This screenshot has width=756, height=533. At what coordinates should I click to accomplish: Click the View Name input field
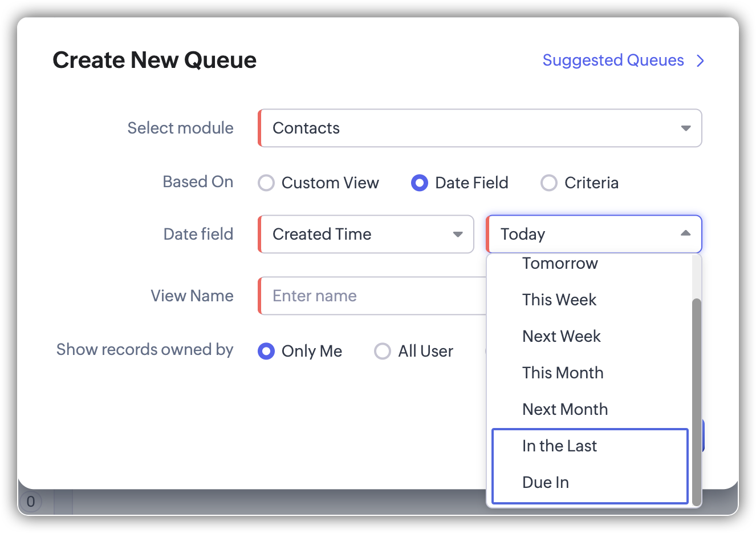point(372,296)
